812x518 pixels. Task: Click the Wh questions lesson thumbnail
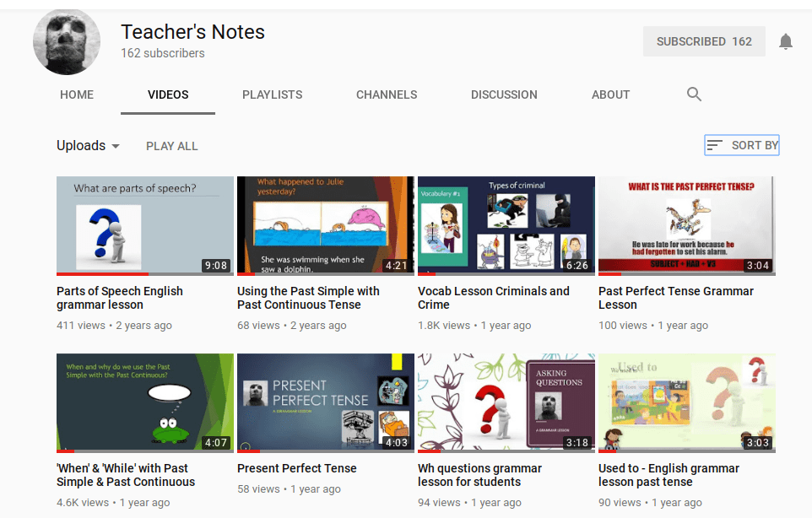[506, 402]
